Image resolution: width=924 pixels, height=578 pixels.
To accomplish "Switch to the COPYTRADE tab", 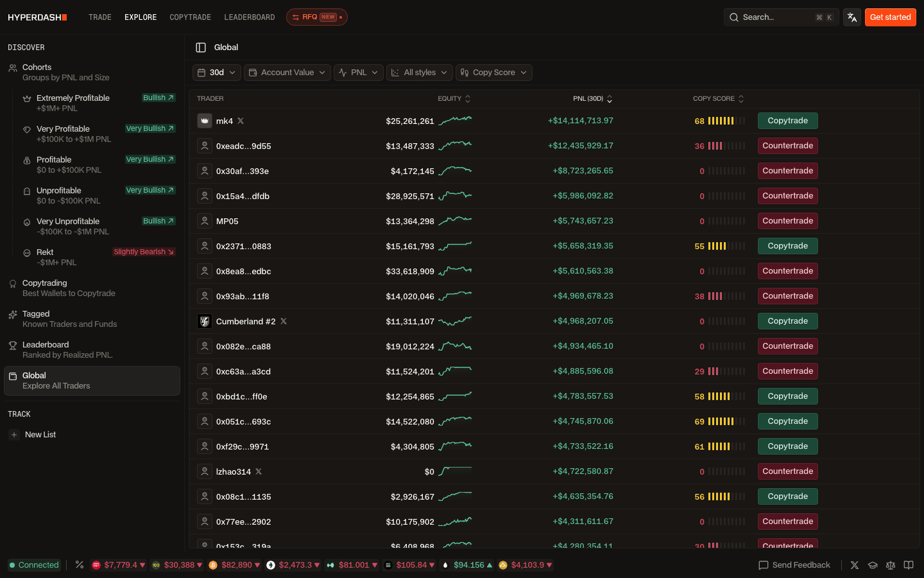I will click(190, 17).
